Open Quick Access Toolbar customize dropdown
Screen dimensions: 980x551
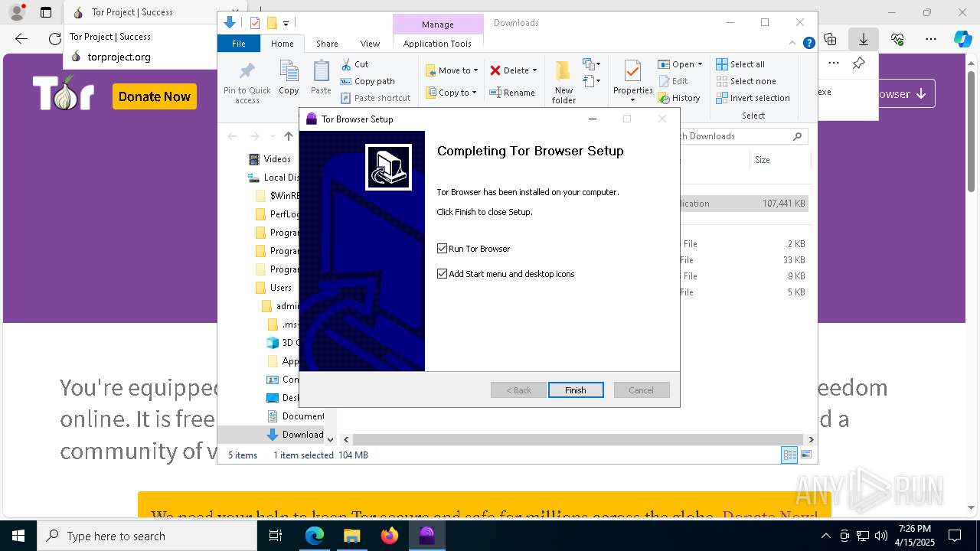(x=286, y=24)
